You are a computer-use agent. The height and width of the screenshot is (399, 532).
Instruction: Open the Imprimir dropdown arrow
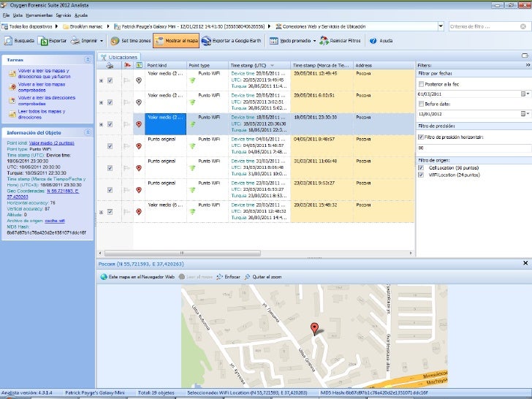click(x=102, y=41)
